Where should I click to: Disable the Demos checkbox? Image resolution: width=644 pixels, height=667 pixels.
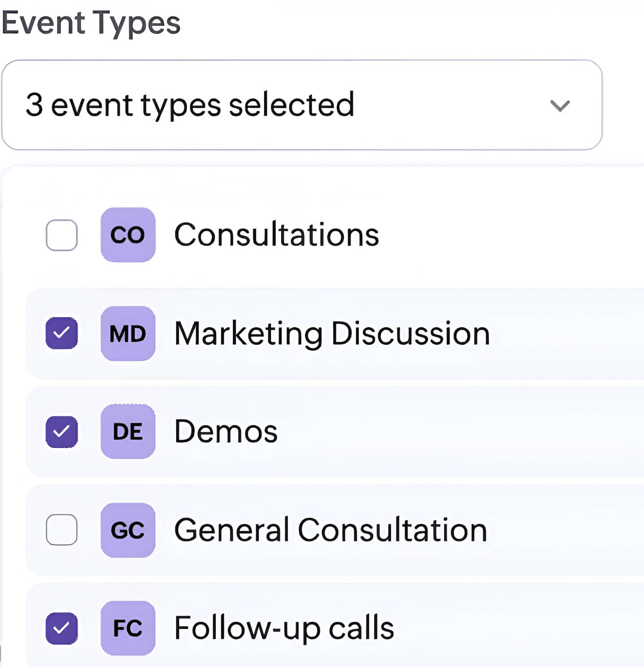click(x=61, y=432)
